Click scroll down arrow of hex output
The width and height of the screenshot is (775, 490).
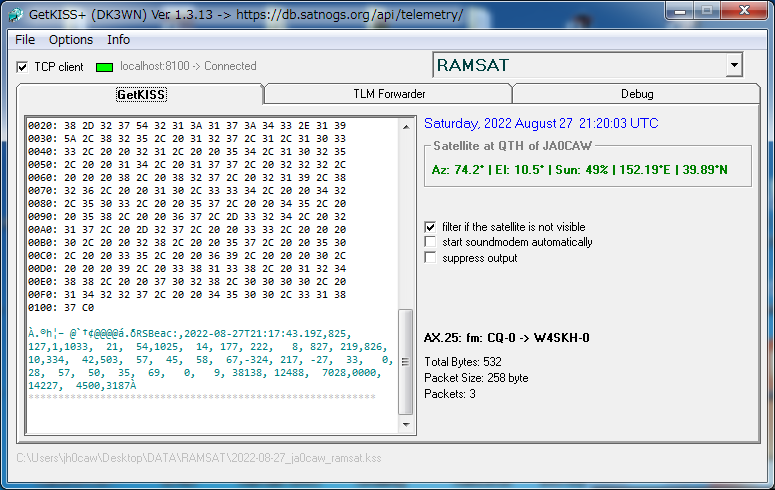(406, 425)
